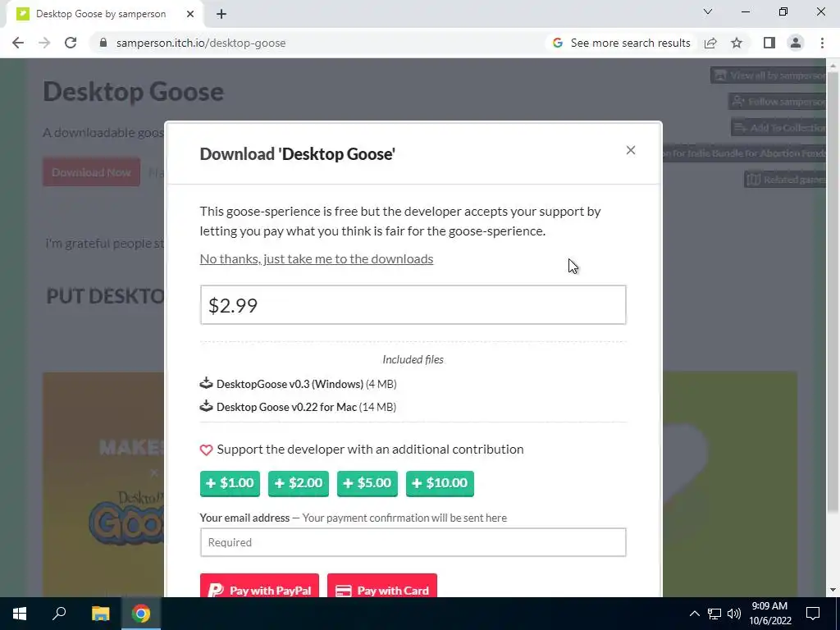Expand the tab search chevron
This screenshot has height=630, width=840.
point(708,11)
